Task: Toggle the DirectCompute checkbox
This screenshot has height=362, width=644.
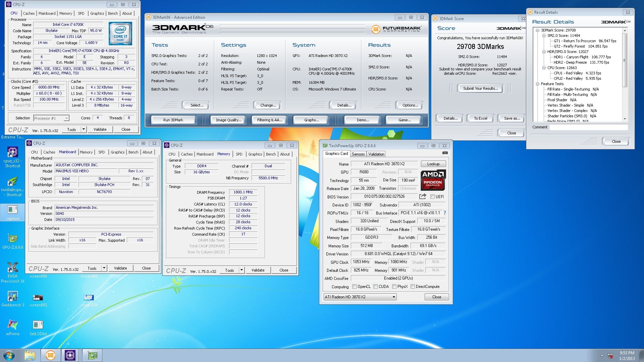Action: point(413,287)
